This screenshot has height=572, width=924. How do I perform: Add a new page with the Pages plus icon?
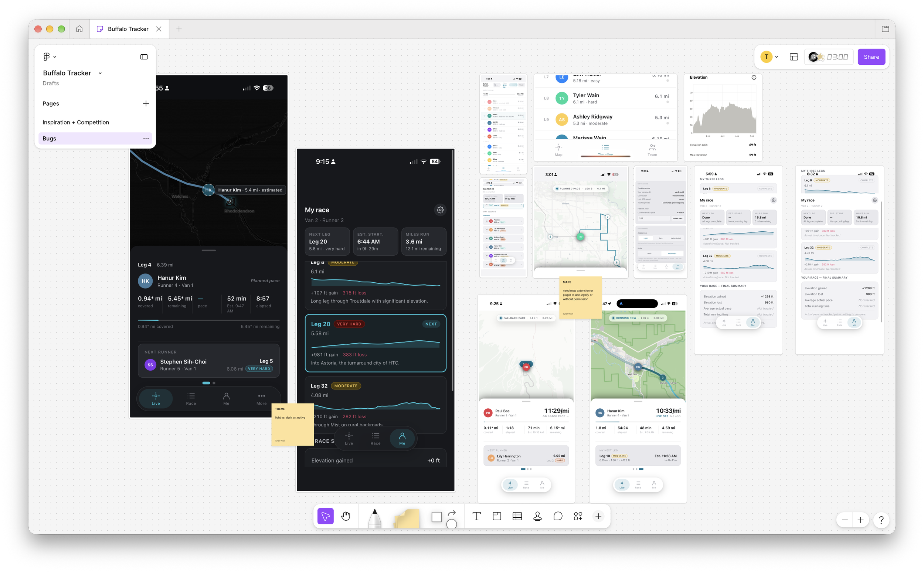(146, 104)
